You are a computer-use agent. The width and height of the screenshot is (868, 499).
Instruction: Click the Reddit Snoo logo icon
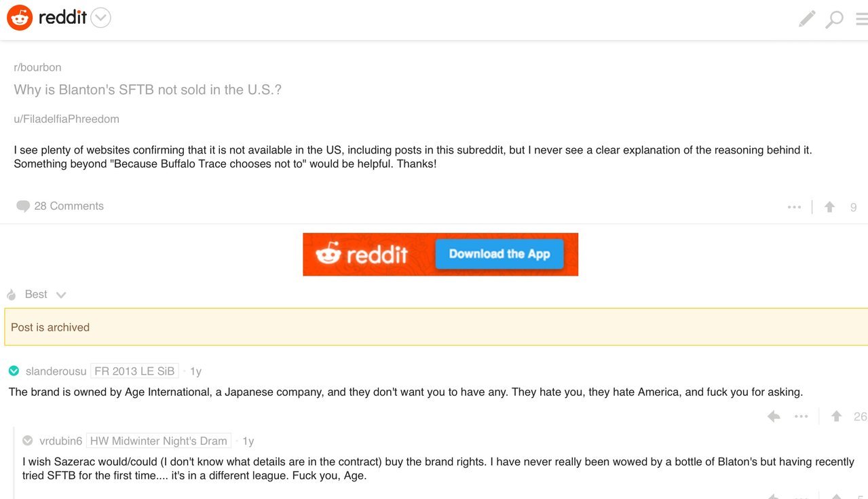(x=20, y=18)
